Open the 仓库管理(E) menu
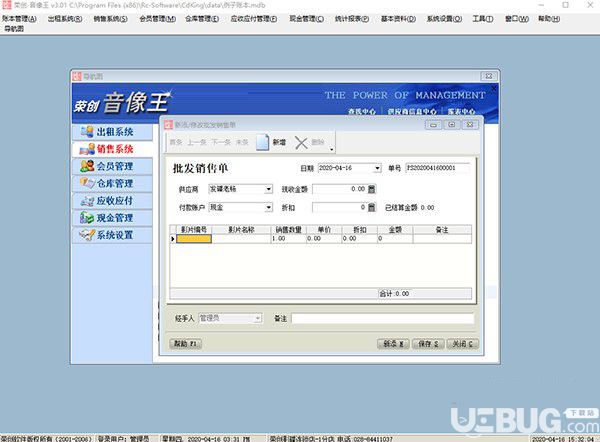600x442 pixels. [202, 18]
